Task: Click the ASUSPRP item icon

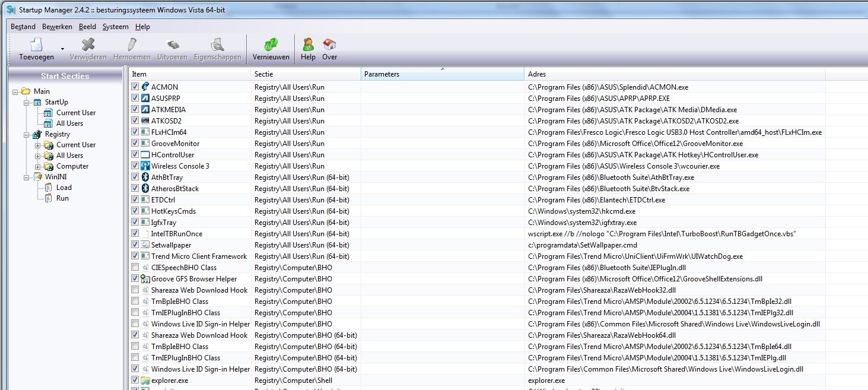Action: [x=145, y=98]
